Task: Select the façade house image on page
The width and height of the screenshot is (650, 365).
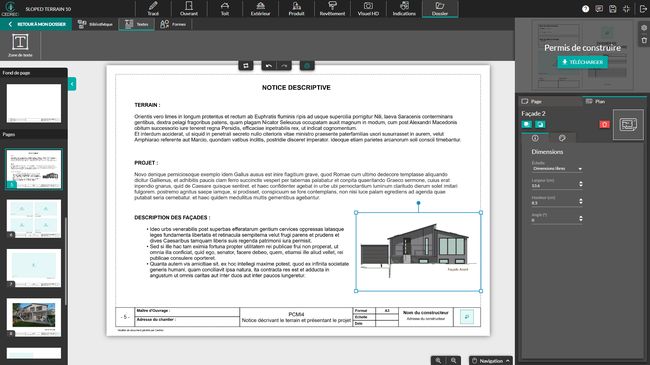Action: [418, 252]
